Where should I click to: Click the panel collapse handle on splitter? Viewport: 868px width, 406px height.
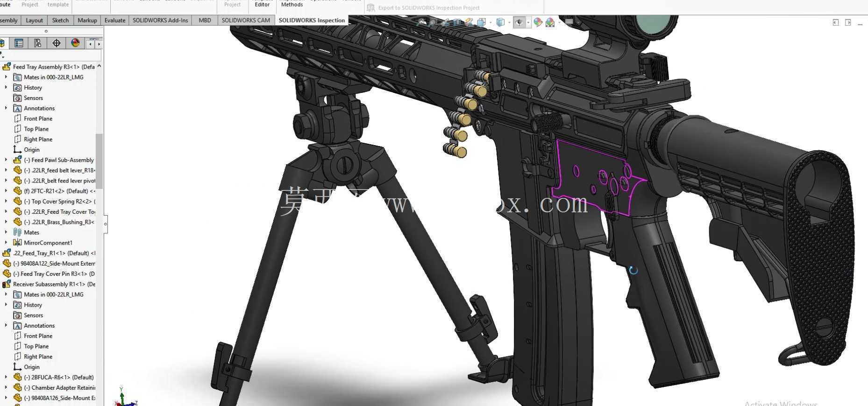(105, 224)
